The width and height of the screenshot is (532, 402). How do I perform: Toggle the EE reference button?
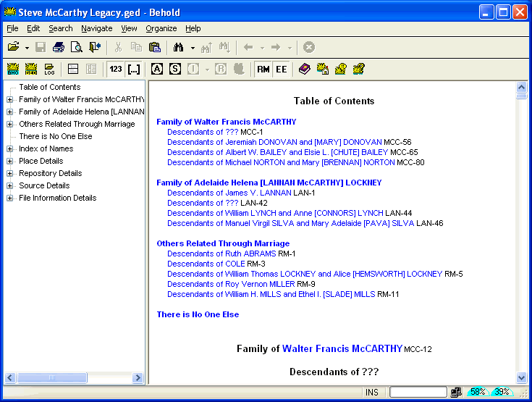(282, 70)
